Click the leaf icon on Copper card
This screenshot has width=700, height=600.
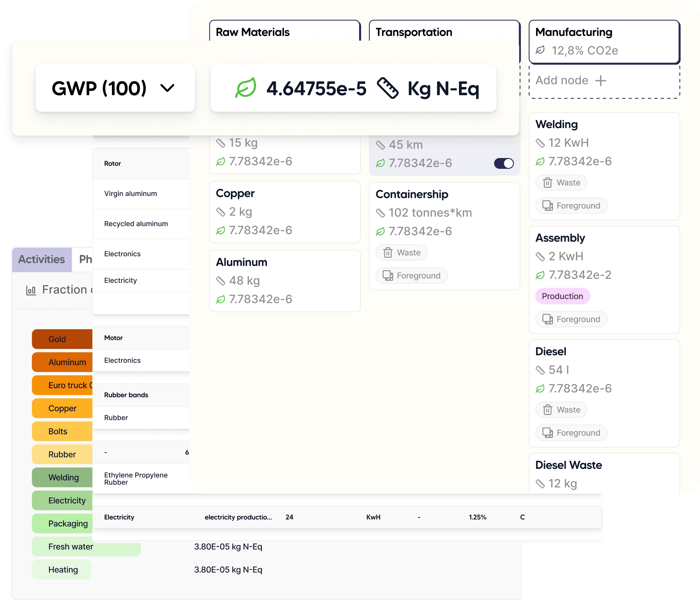(x=221, y=231)
